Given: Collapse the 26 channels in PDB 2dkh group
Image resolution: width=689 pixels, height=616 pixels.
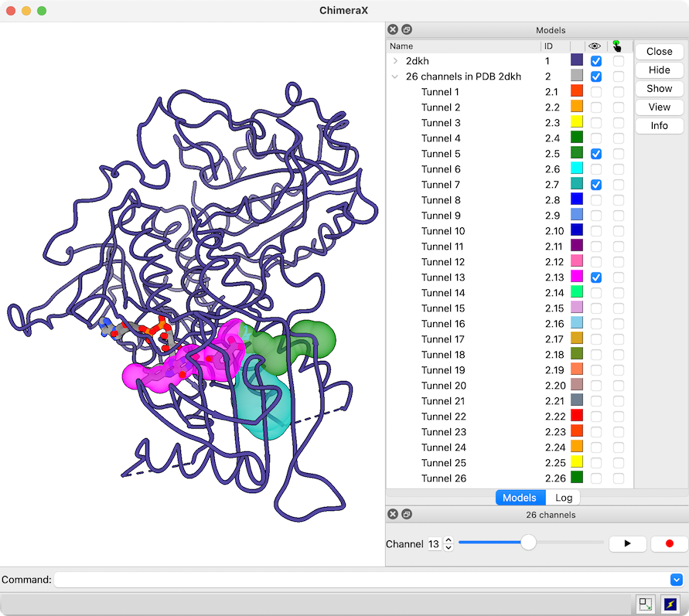Looking at the screenshot, I should (395, 77).
